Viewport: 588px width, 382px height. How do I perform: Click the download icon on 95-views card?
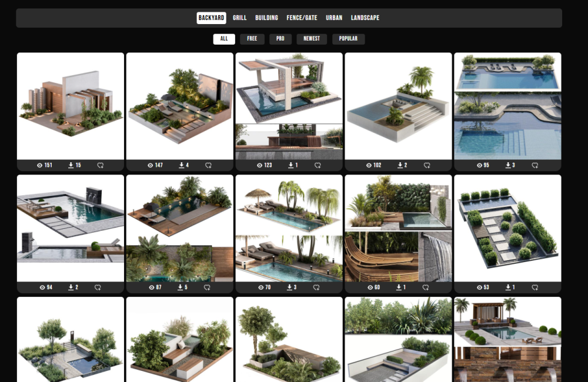(x=509, y=166)
